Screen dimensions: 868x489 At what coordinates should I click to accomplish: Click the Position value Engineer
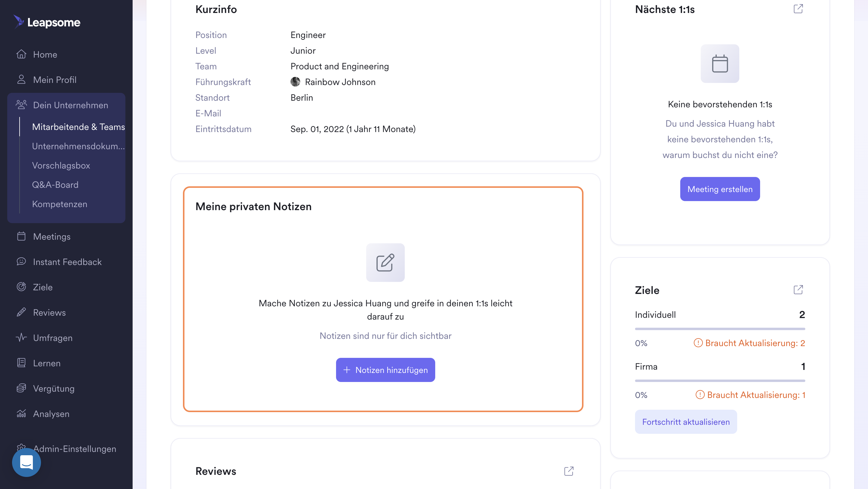[308, 35]
